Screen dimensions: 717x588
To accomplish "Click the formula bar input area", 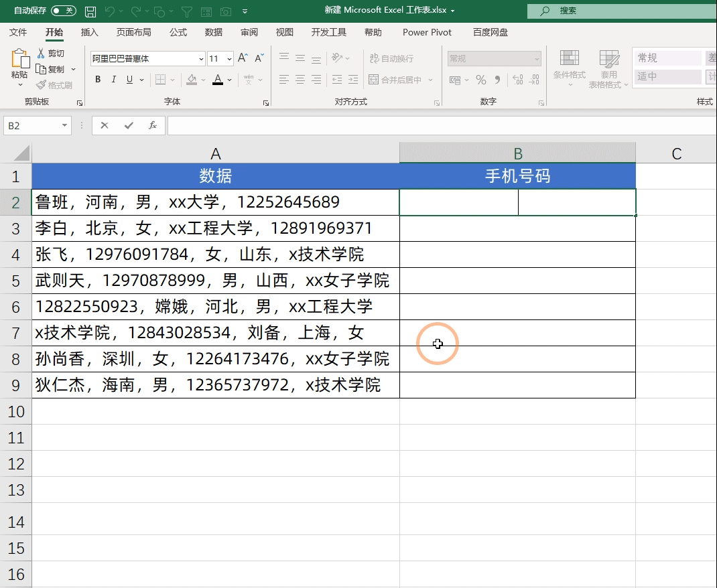I will tap(442, 126).
